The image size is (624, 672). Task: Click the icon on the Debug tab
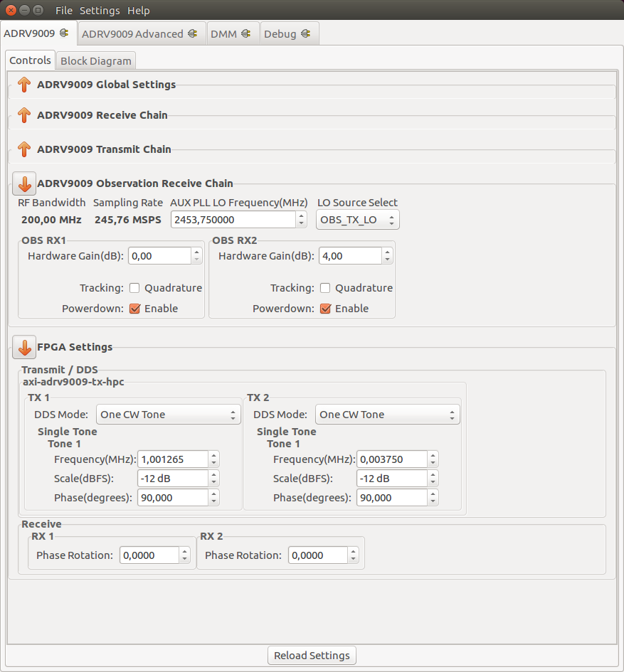[x=305, y=33]
